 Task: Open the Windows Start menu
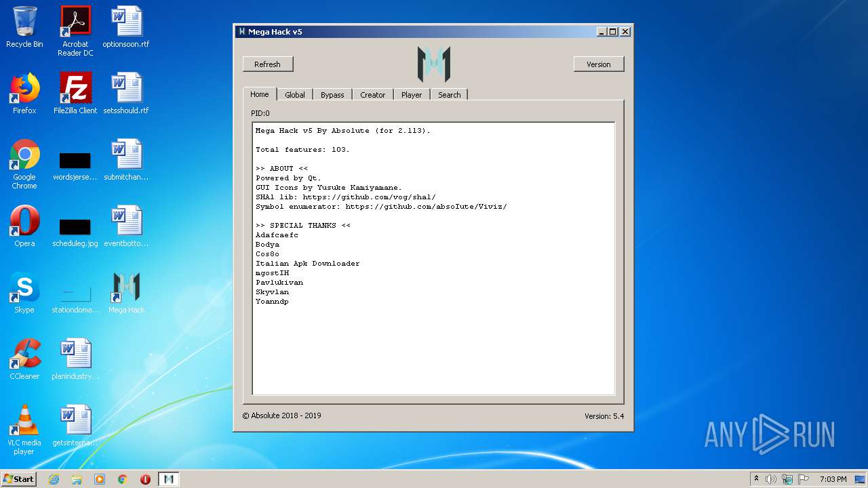(19, 479)
